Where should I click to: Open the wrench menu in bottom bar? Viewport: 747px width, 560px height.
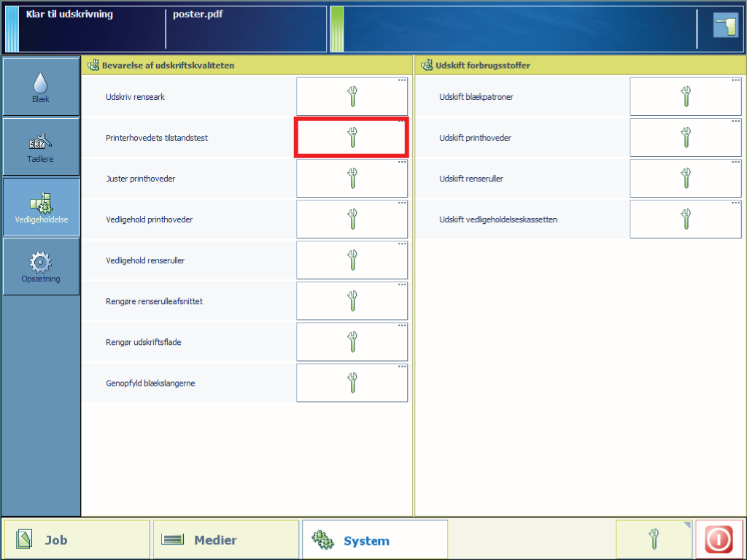(x=654, y=540)
